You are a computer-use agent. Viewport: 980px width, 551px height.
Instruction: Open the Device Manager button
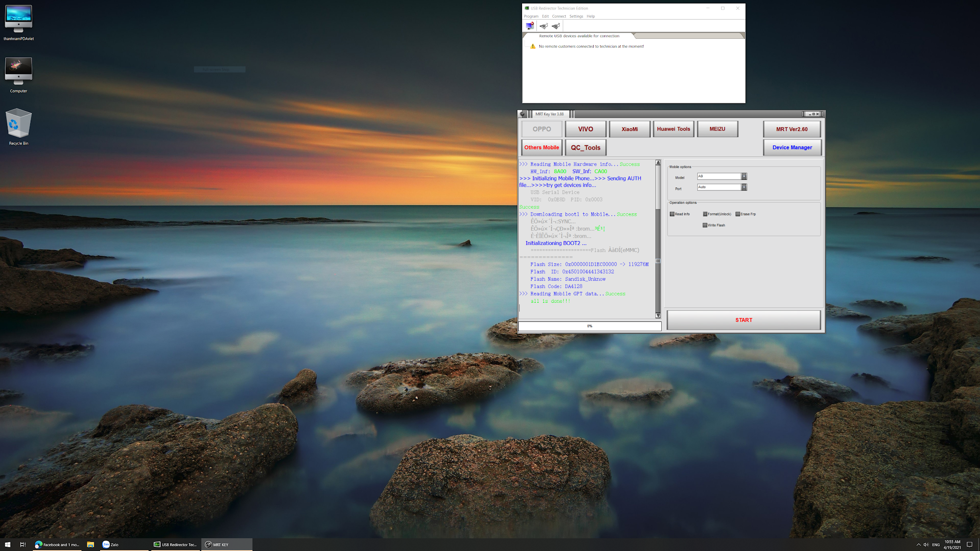[x=792, y=147]
